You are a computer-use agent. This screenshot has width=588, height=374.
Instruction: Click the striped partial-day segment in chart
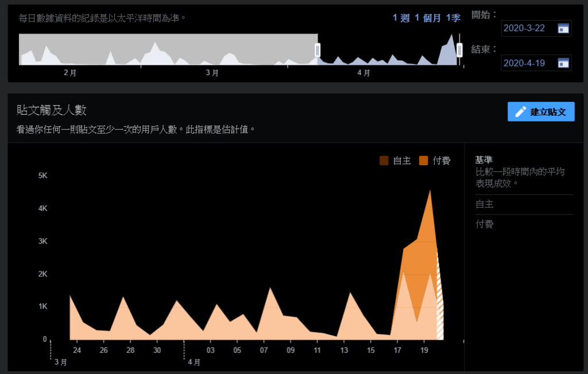coord(440,296)
